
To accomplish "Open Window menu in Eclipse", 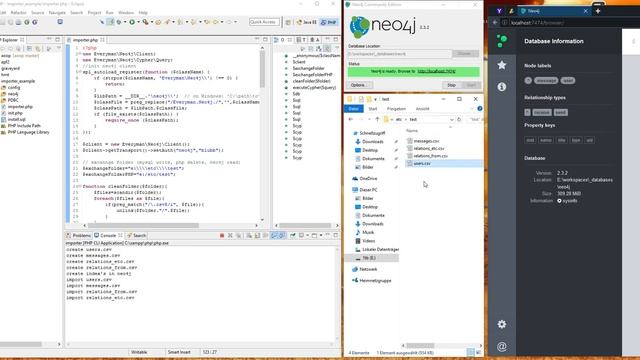I will pyautogui.click(x=126, y=13).
